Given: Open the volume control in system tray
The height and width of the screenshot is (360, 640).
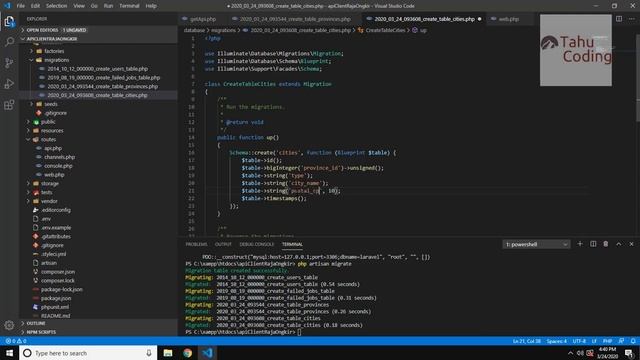Looking at the screenshot, I should coord(580,353).
